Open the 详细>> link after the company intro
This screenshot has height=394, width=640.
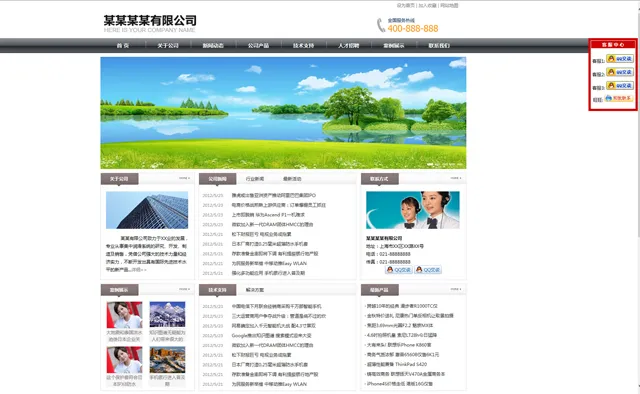139,269
